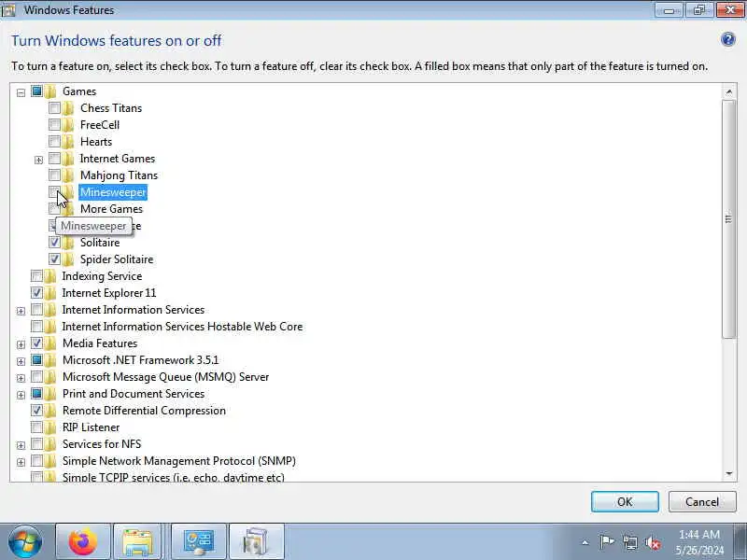Click the Services for NFS folder icon
Viewport: 747px width, 560px height.
[50, 444]
